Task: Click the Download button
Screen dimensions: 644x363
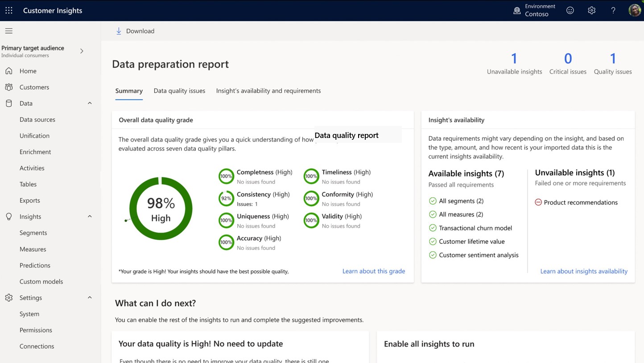Action: [x=135, y=31]
